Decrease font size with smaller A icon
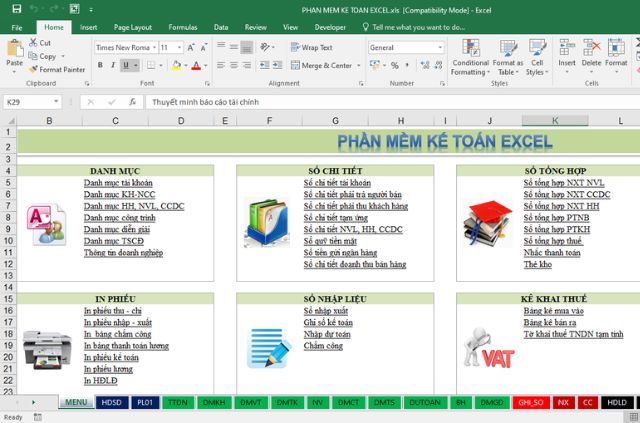 [204, 48]
